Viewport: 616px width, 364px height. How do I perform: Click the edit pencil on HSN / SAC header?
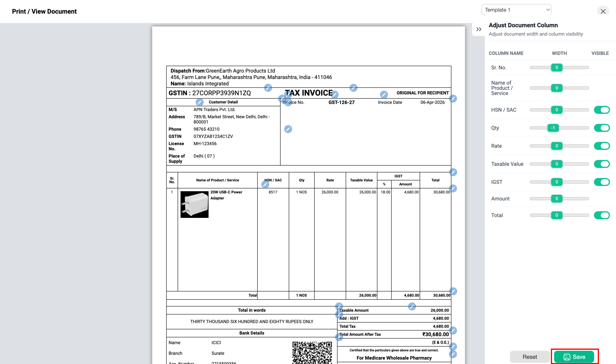click(x=265, y=184)
